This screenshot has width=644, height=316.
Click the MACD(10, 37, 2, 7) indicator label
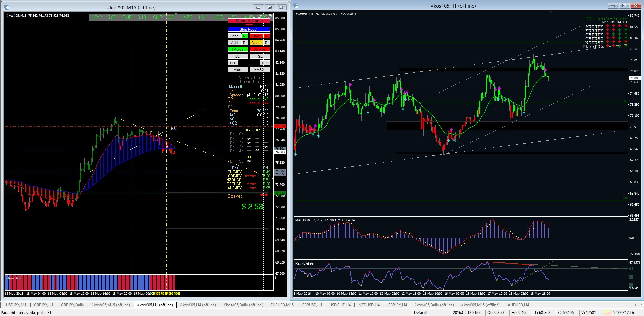pos(325,220)
